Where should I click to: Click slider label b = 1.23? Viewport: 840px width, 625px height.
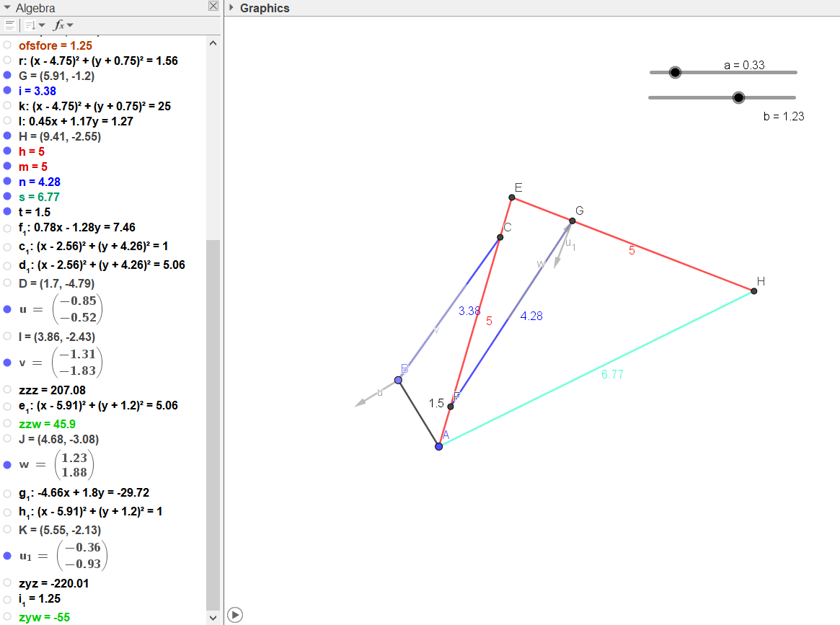tap(784, 116)
